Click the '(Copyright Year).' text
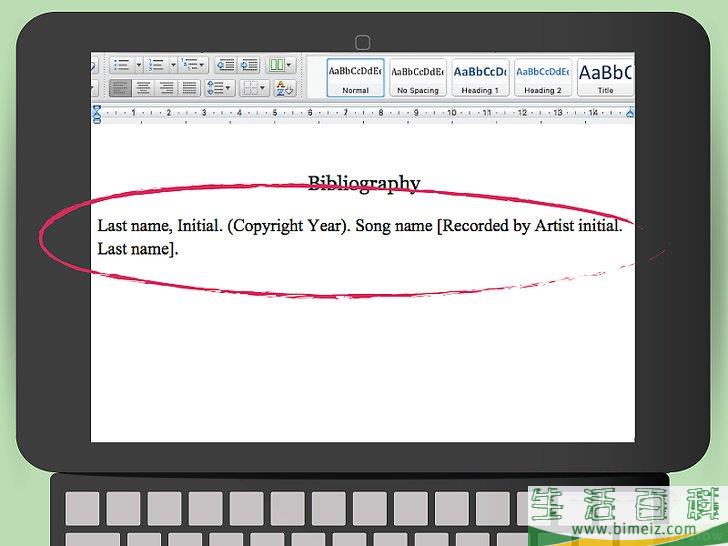The height and width of the screenshot is (546, 728). point(289,226)
